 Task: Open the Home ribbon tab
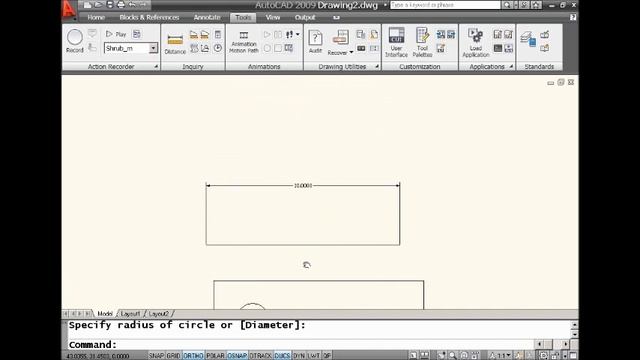point(96,18)
